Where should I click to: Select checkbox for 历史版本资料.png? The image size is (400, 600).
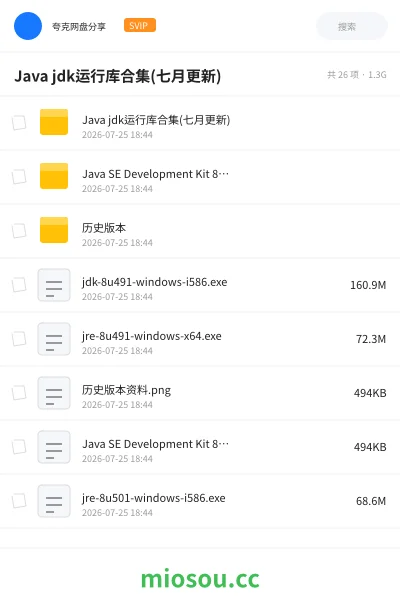coord(19,393)
